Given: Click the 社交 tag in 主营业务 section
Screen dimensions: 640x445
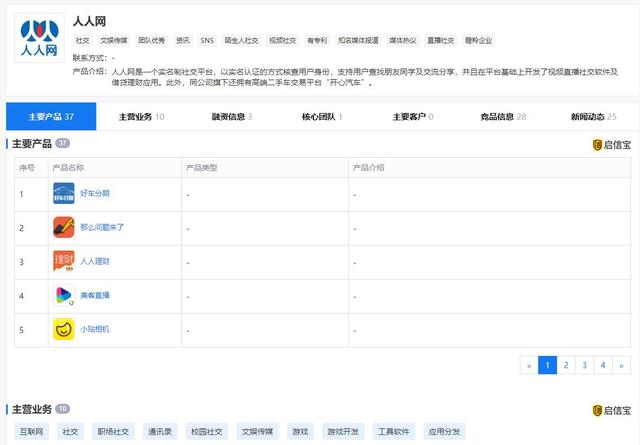Looking at the screenshot, I should click(70, 432).
